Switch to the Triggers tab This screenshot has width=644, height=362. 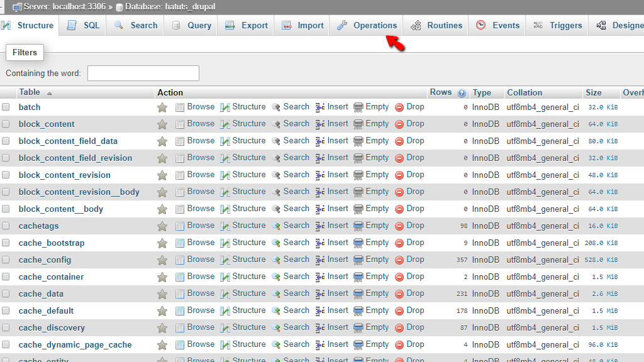point(558,25)
